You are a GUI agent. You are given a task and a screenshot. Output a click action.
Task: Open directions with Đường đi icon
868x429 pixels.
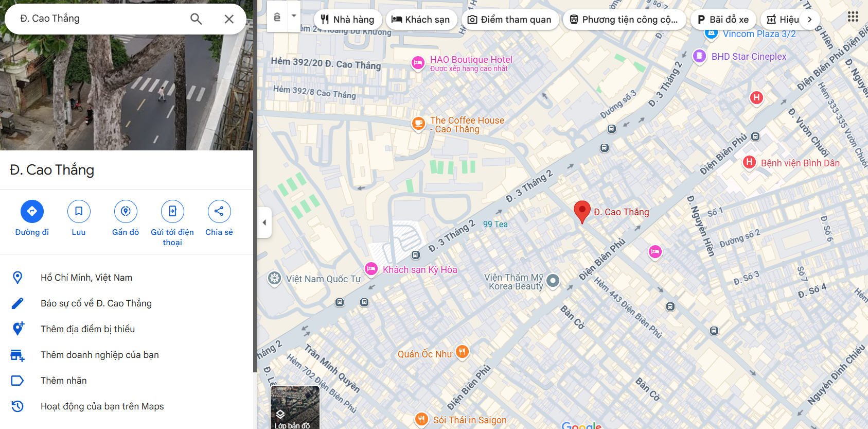coord(32,211)
